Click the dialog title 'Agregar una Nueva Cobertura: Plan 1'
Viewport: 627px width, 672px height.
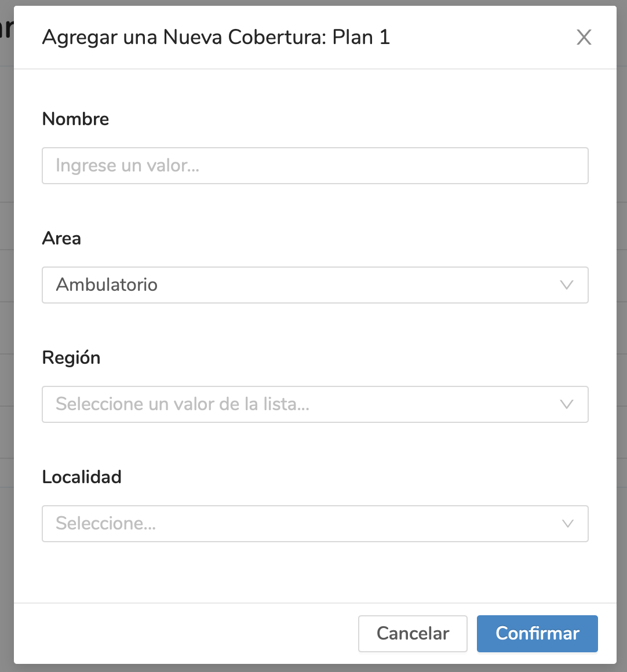216,37
